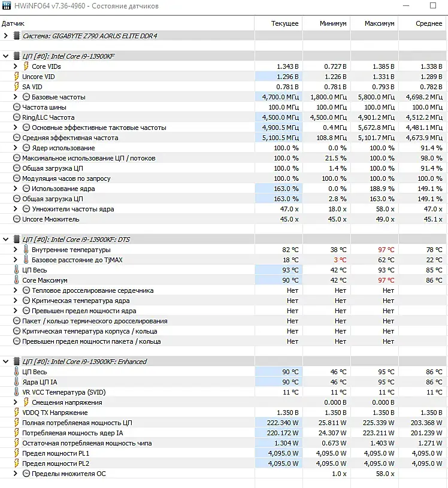Expand the Core VIDs row

click(15, 66)
